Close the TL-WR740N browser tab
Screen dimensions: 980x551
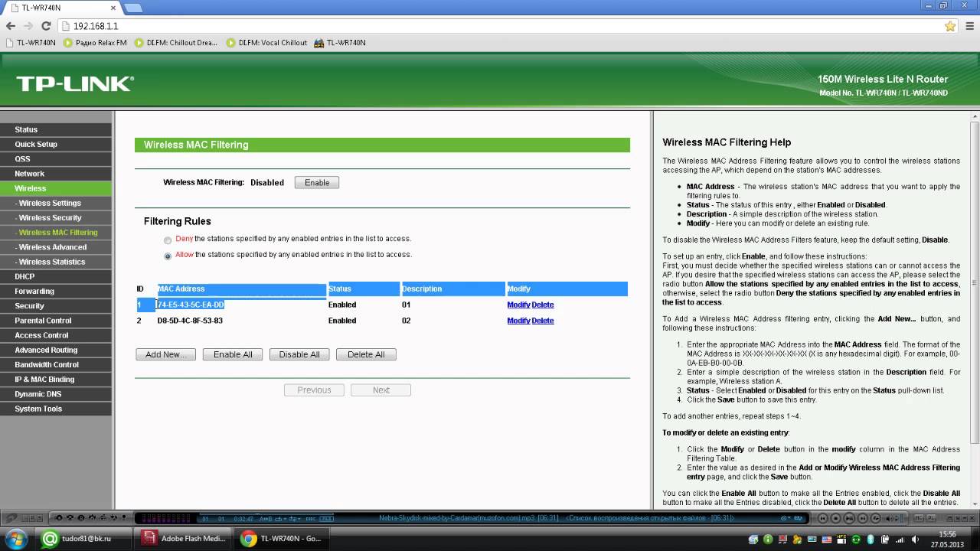pyautogui.click(x=113, y=8)
